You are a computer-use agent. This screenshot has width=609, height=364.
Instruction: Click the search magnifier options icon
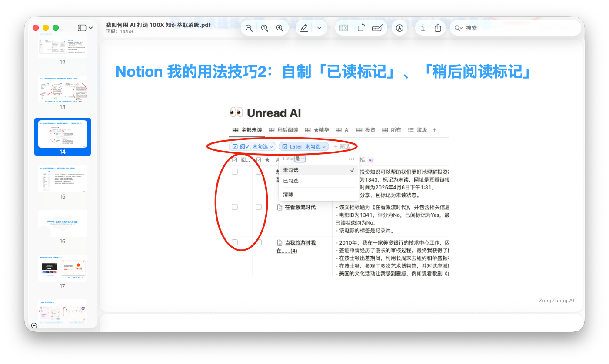pyautogui.click(x=458, y=28)
